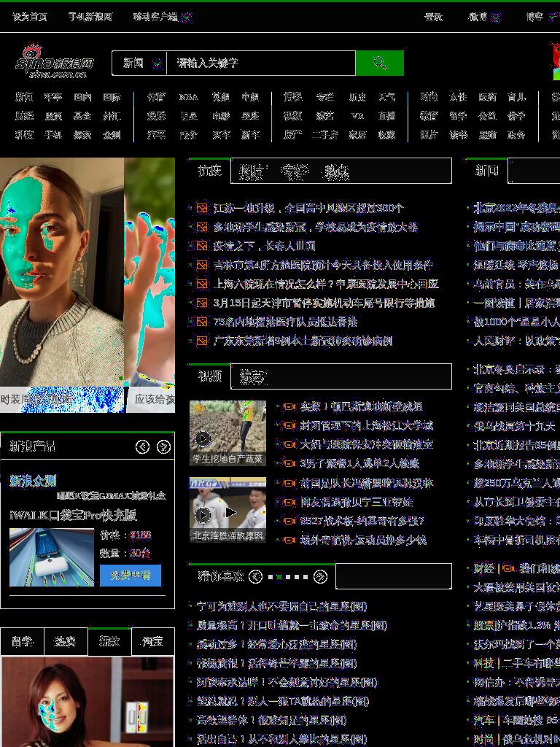
Task: Click the next arrow in 新浪产品 panel
Action: point(163,446)
